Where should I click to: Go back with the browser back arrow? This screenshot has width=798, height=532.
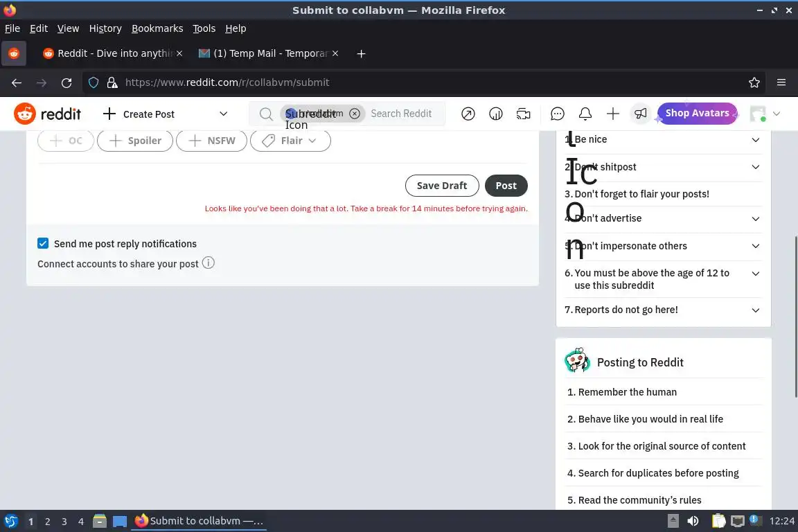pyautogui.click(x=17, y=82)
